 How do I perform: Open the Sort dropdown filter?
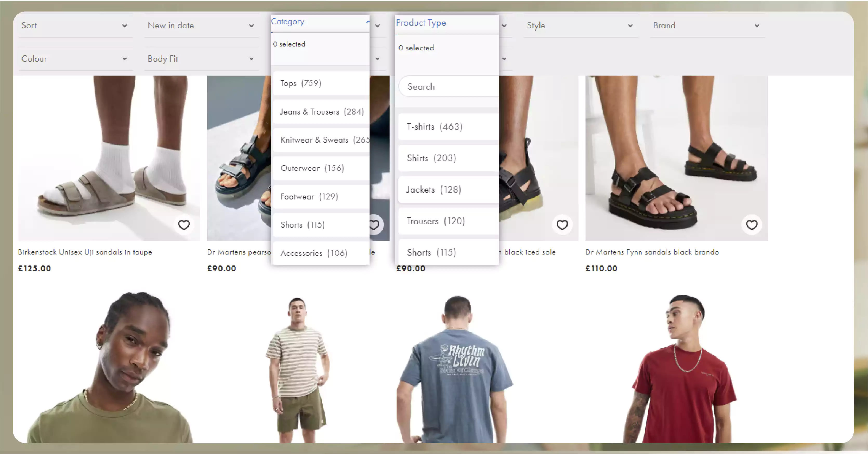tap(74, 25)
